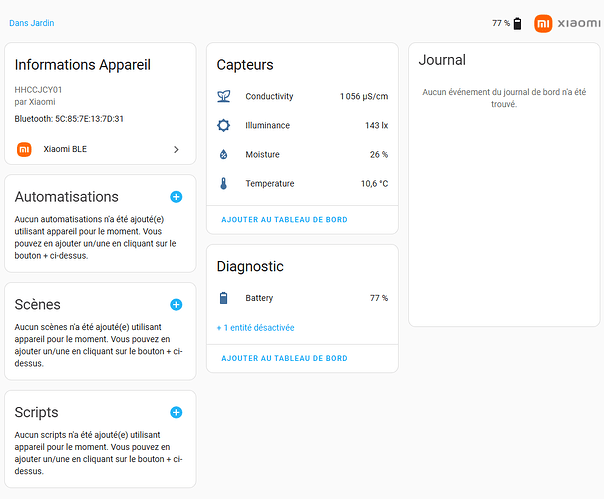
Task: Click the Battery icon in Diagnostic
Action: (x=223, y=298)
